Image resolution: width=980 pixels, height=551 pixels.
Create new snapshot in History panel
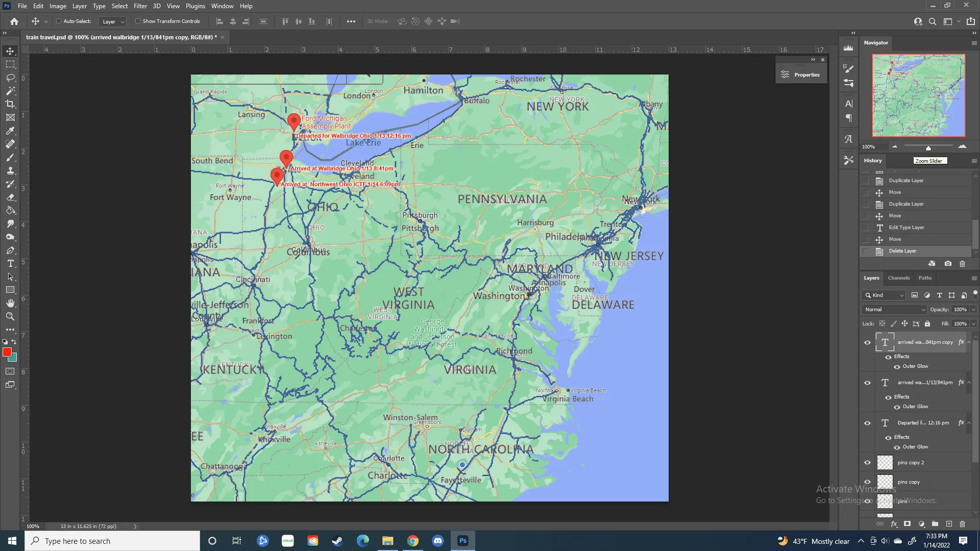tap(948, 264)
